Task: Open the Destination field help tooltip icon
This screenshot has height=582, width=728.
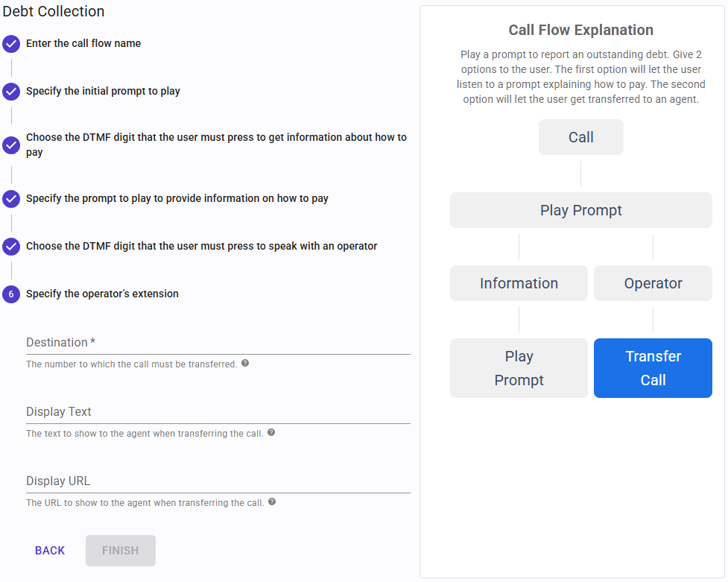Action: 245,363
